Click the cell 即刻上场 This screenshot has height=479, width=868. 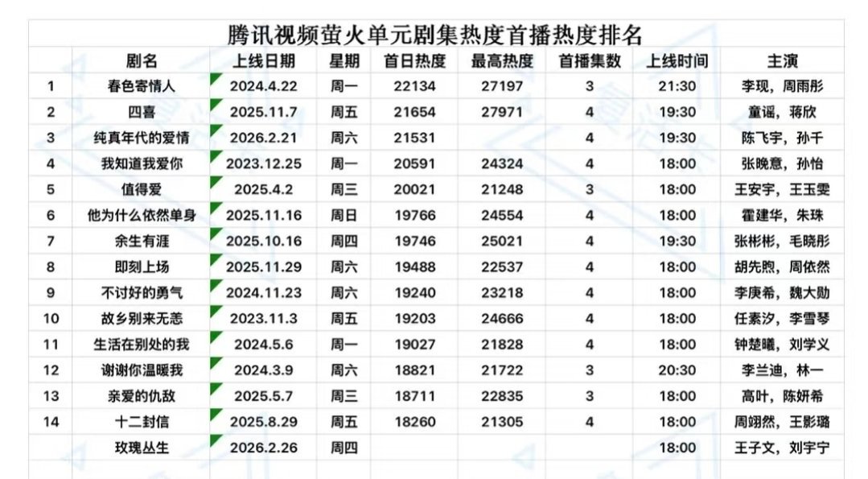tap(142, 267)
